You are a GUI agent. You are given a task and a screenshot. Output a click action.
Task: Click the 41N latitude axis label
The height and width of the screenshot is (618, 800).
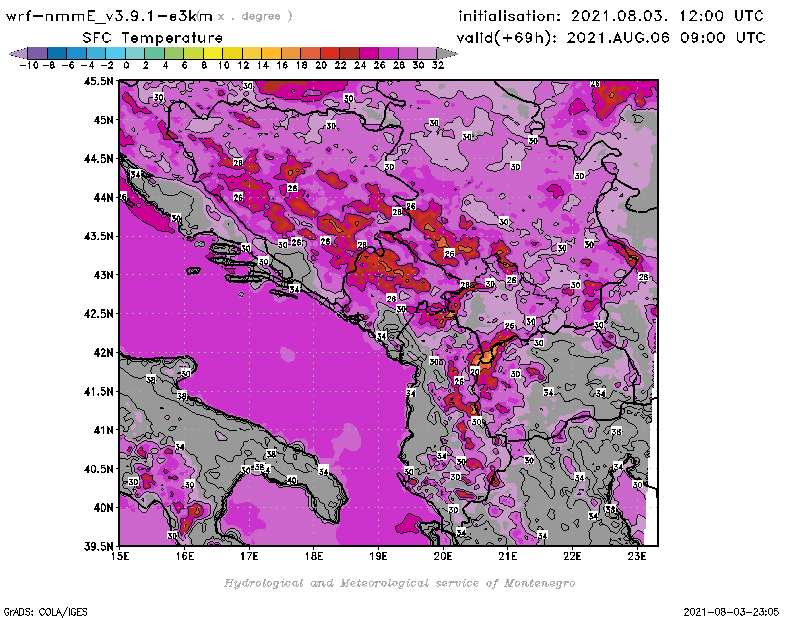(103, 430)
